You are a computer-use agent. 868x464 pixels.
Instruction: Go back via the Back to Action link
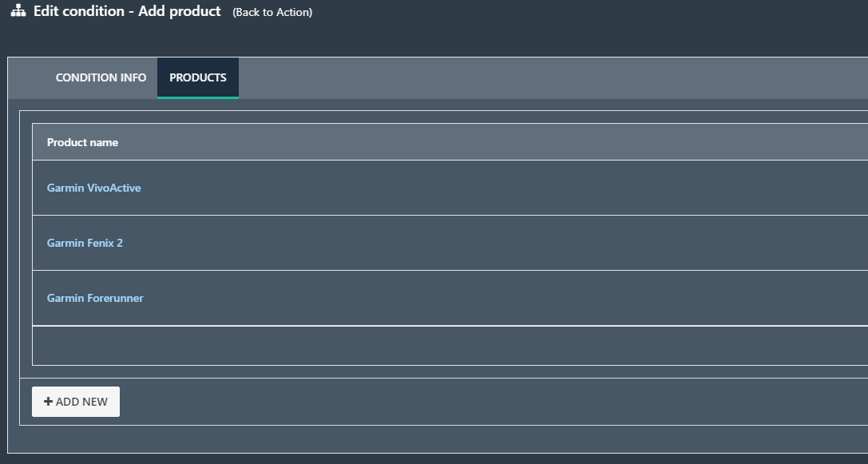click(x=272, y=12)
